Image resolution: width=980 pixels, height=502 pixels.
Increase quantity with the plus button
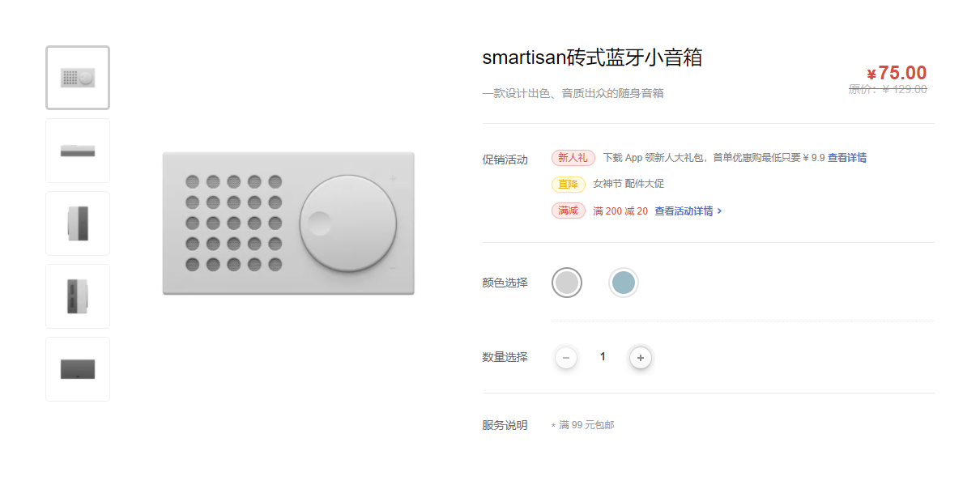coord(641,357)
